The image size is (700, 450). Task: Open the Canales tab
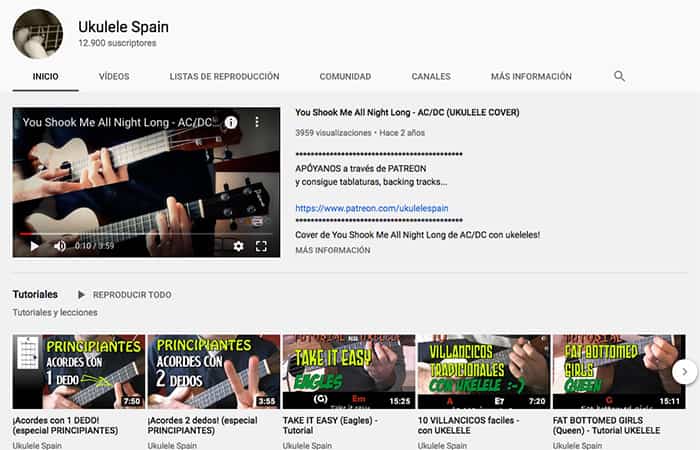click(x=431, y=76)
